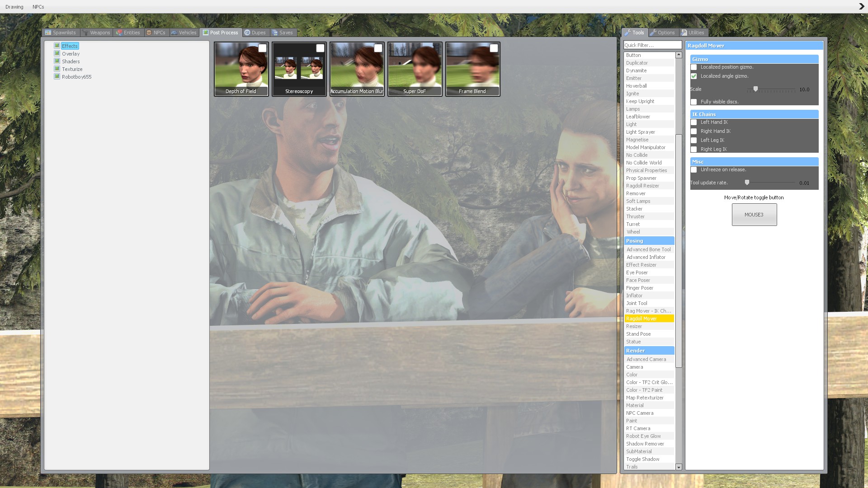Open the Drawing menu

click(x=14, y=7)
